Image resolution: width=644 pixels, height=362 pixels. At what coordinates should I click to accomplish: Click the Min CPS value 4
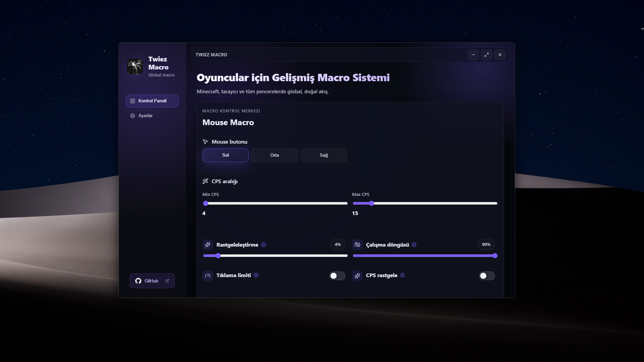click(x=204, y=213)
